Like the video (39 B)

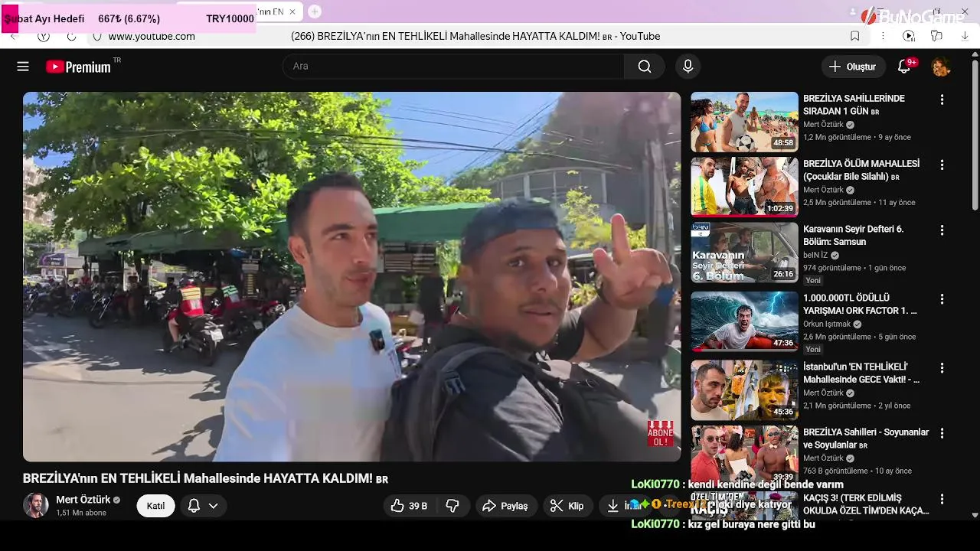coord(409,506)
